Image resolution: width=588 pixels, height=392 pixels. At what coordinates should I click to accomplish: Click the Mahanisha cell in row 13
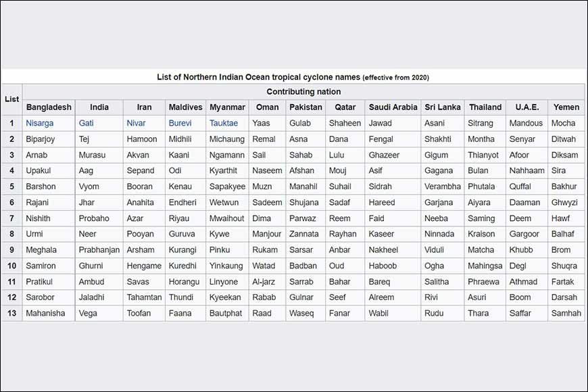coord(47,313)
